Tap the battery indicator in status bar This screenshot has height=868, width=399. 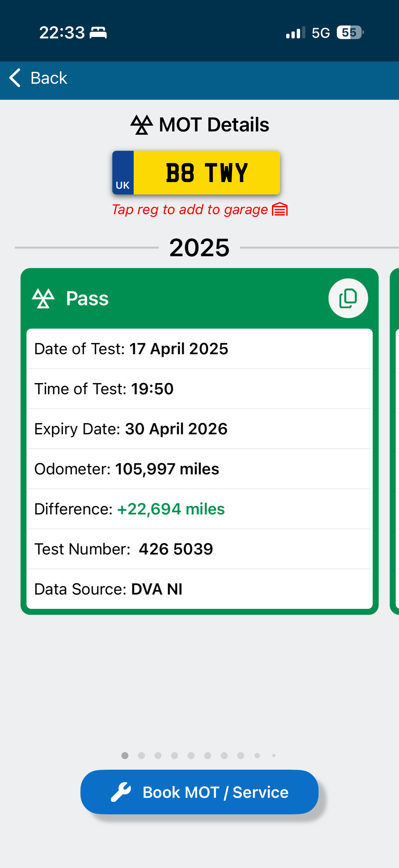click(x=350, y=33)
